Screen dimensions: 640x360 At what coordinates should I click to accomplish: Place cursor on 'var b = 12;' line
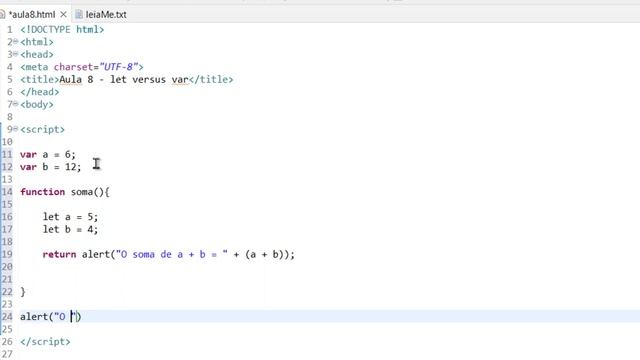click(51, 167)
